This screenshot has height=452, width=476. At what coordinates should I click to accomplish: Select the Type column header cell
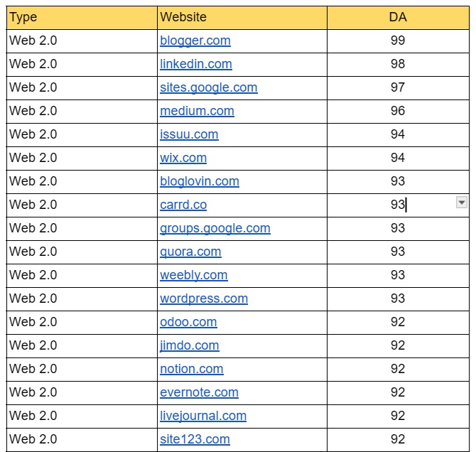pos(81,17)
